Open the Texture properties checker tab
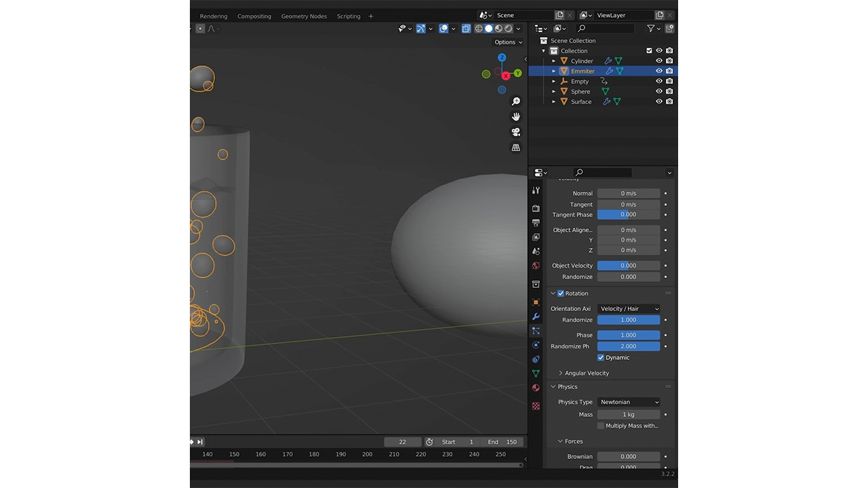Image resolution: width=868 pixels, height=488 pixels. point(536,406)
